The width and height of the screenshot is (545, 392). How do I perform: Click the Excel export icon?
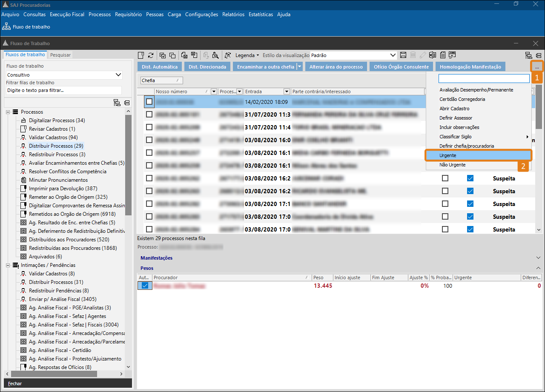433,55
